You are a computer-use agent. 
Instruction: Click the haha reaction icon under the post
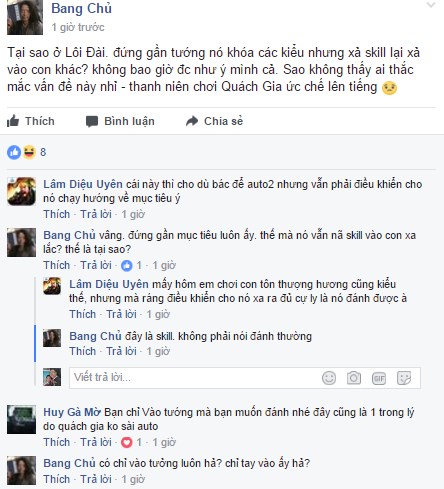click(29, 152)
